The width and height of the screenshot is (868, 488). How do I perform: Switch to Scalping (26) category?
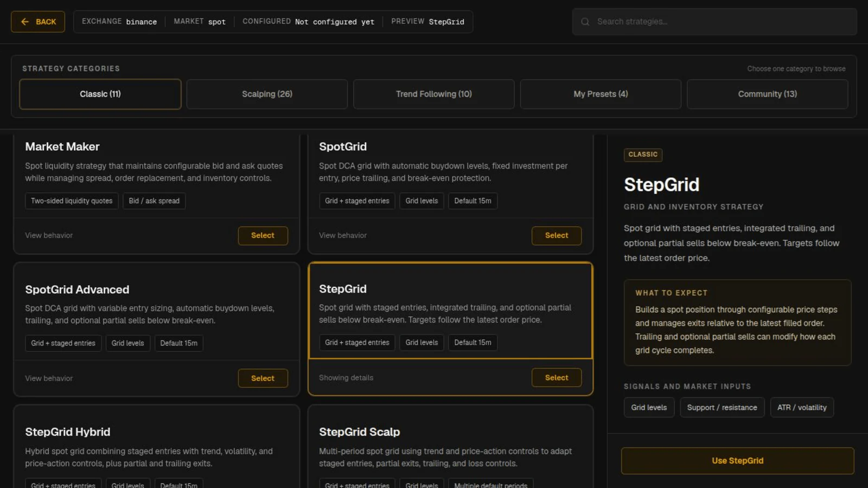pos(267,94)
